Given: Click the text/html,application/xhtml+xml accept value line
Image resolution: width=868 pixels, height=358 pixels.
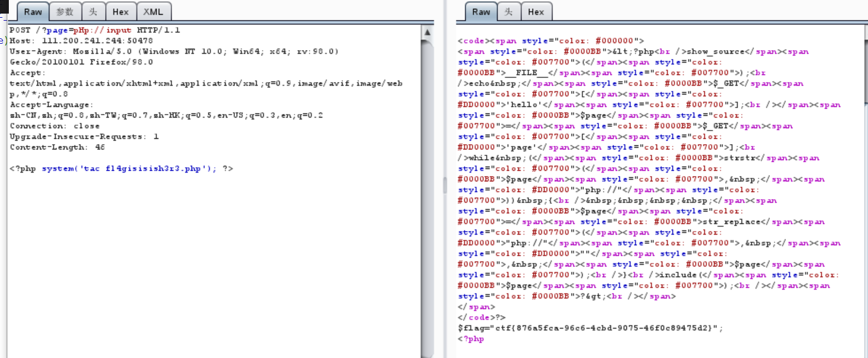Looking at the screenshot, I should click(x=205, y=83).
